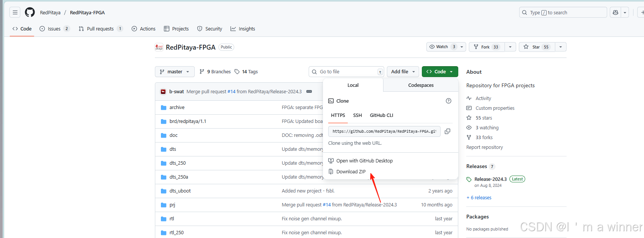Star the repository
The image size is (644, 238).
(537, 47)
